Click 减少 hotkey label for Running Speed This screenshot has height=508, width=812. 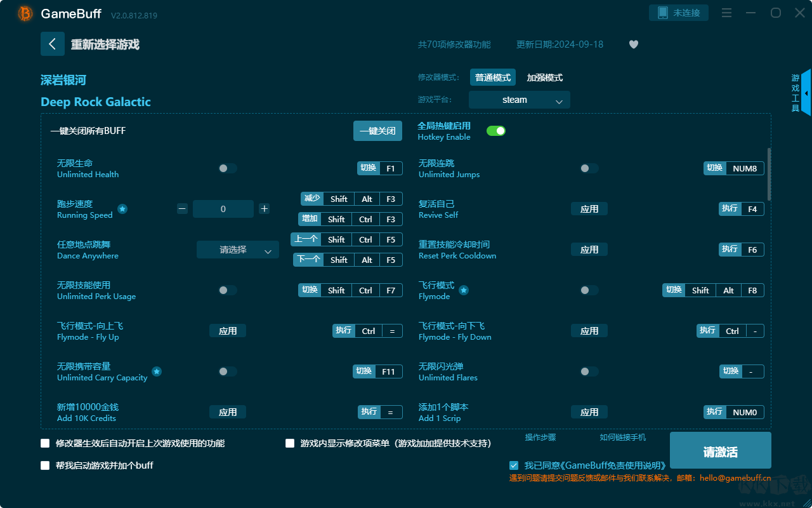pos(312,198)
